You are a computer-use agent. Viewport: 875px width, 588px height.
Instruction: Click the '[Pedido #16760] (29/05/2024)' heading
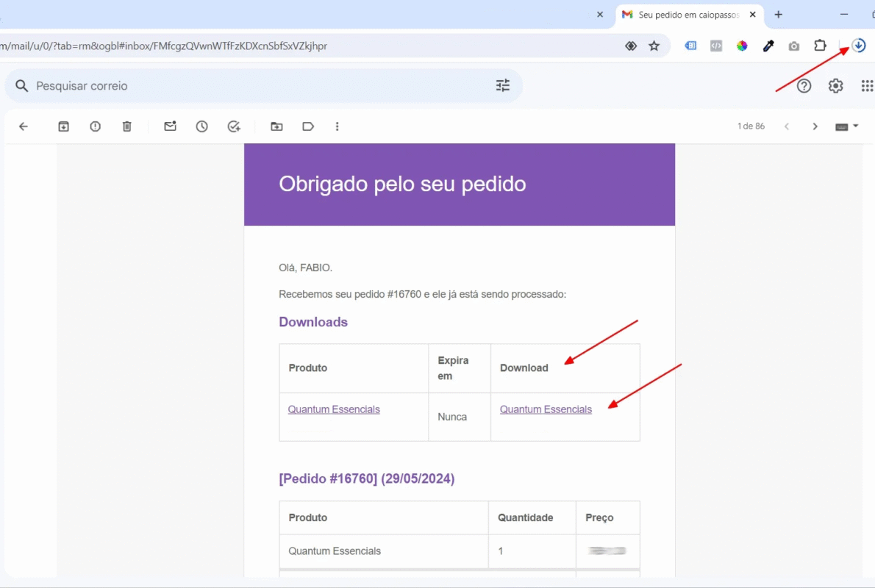(x=367, y=478)
